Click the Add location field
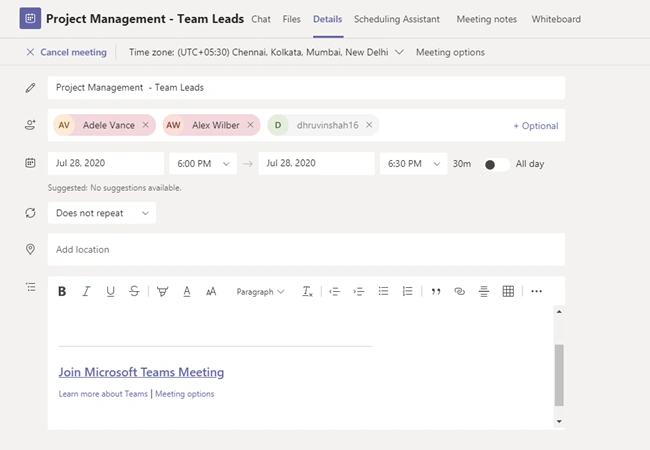Screen dimensions: 650x450 306,249
